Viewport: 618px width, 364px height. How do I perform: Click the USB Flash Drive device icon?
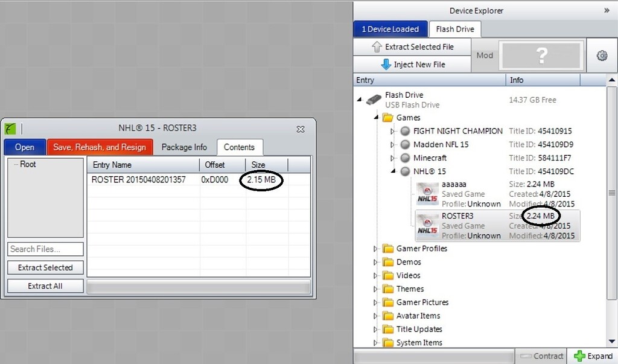tap(374, 100)
